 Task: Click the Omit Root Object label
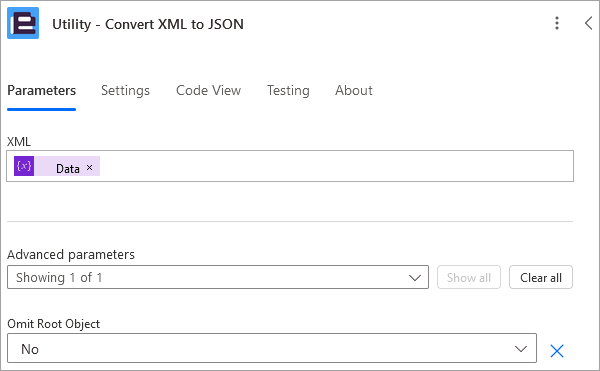[x=54, y=324]
